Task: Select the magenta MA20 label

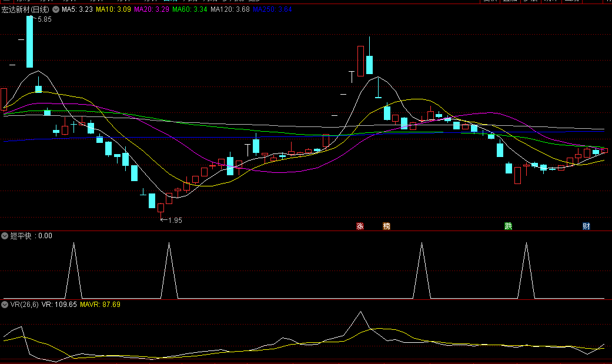Action: tap(152, 9)
